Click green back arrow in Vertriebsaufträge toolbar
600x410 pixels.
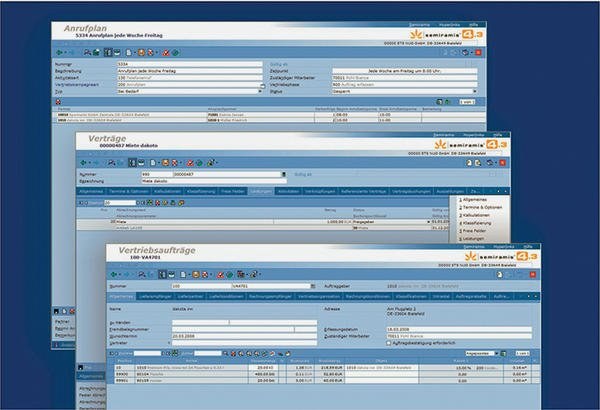point(114,274)
